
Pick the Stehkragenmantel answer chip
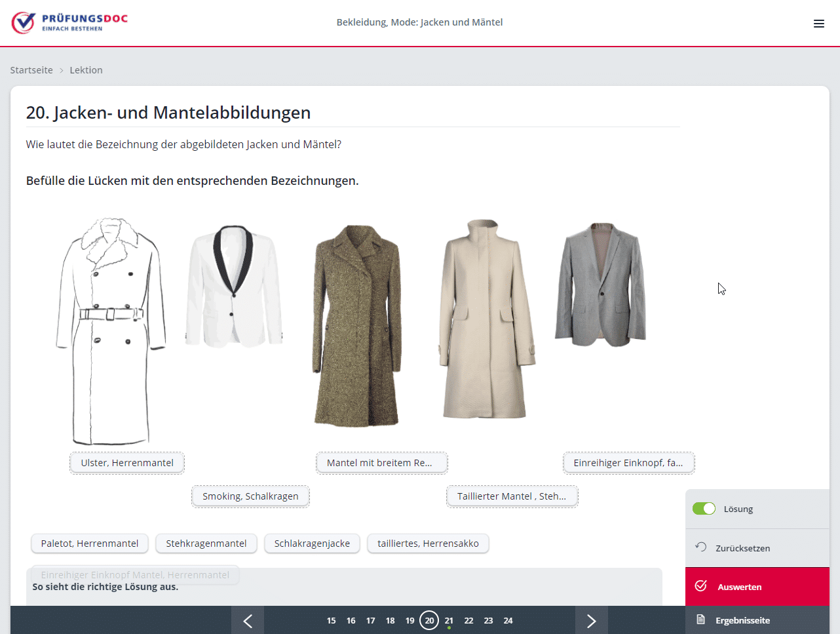click(206, 544)
